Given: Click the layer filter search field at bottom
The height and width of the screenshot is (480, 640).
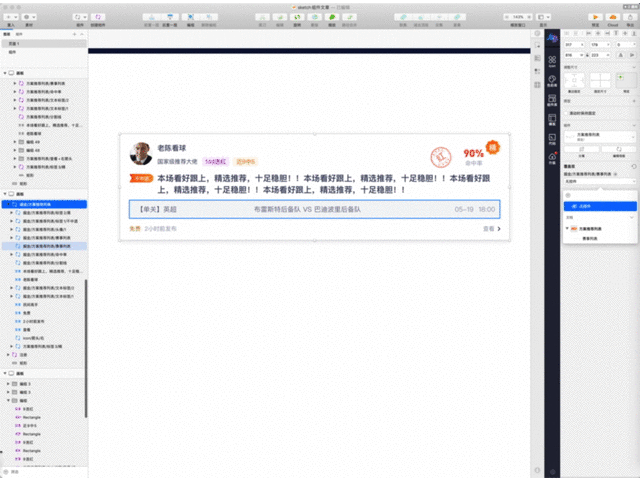Looking at the screenshot, I should click(44, 472).
